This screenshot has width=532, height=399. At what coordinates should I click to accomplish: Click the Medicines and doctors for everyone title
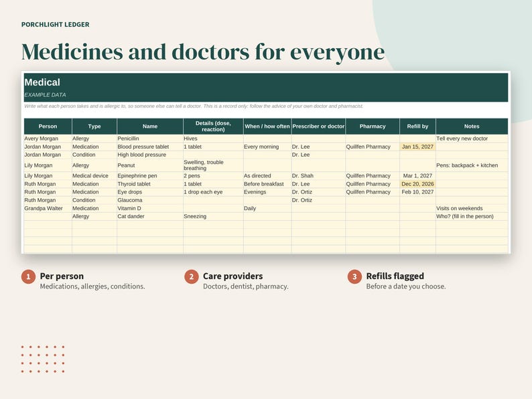[203, 52]
